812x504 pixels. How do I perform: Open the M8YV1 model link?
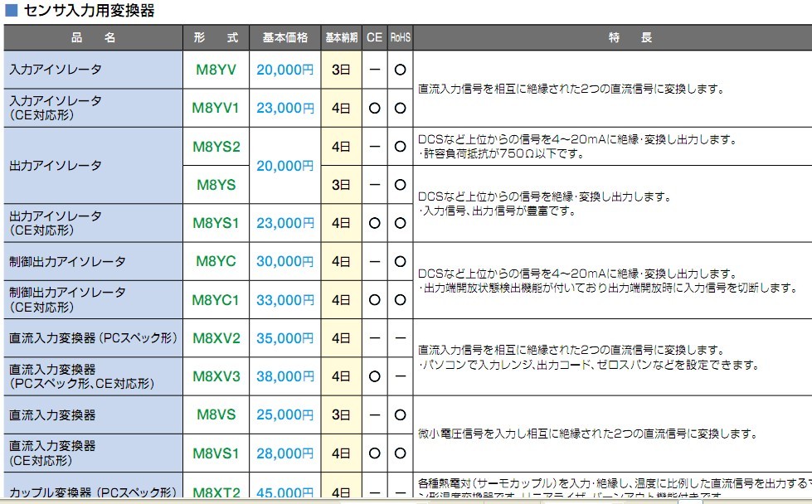216,109
